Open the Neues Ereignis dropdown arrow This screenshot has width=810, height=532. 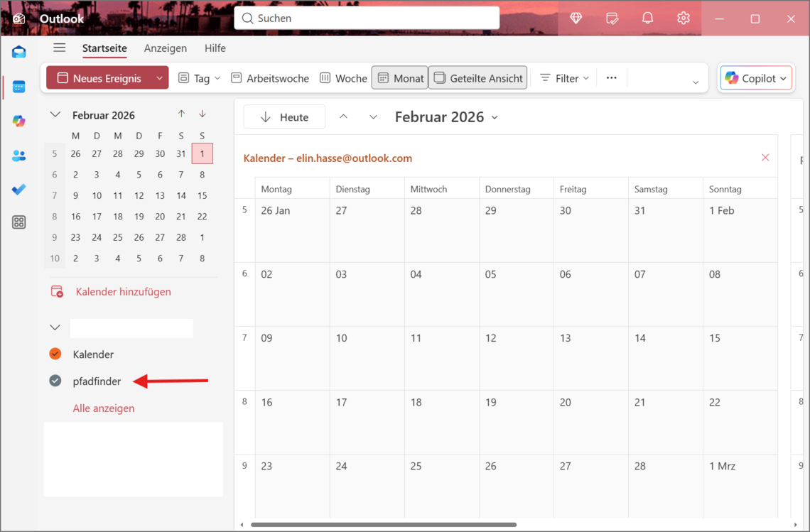point(159,78)
